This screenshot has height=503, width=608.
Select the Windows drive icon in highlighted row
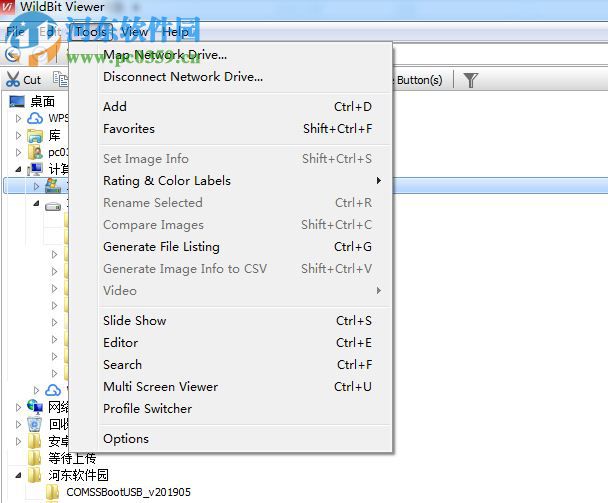53,186
